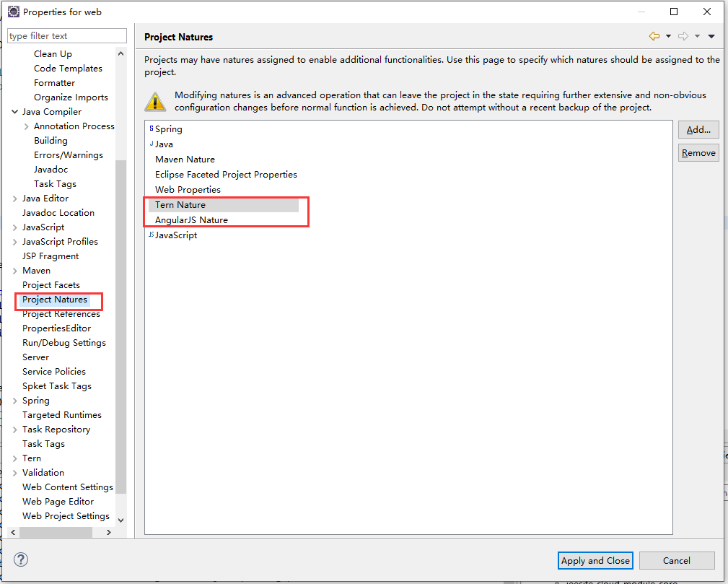
Task: Click horizontal scrollbar left arrow
Action: coord(13,533)
